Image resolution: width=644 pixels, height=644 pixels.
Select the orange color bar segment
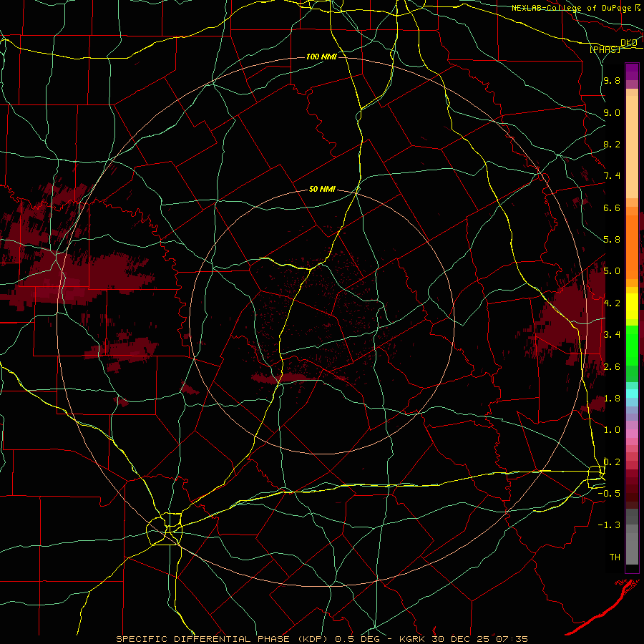[x=632, y=248]
